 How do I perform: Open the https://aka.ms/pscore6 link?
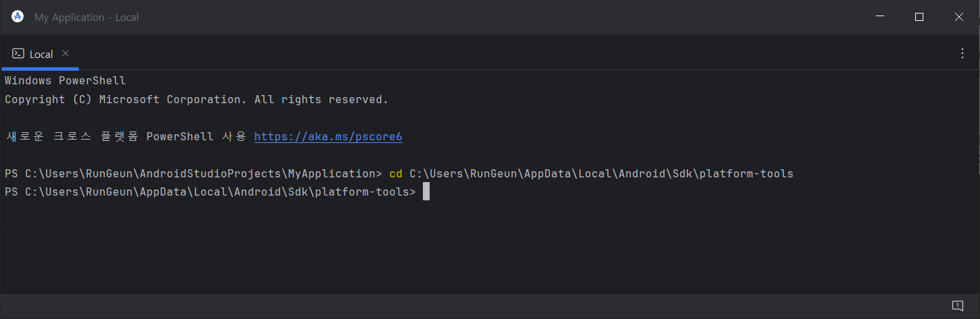(x=328, y=137)
